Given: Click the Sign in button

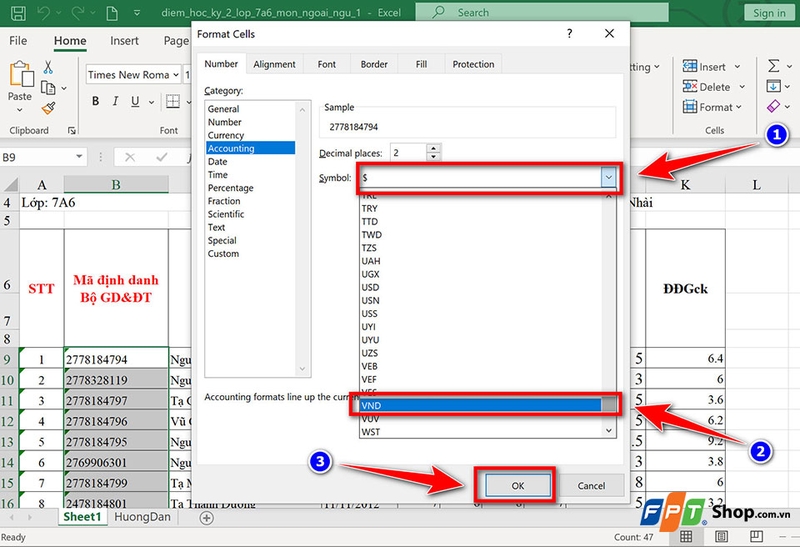Looking at the screenshot, I should 769,13.
